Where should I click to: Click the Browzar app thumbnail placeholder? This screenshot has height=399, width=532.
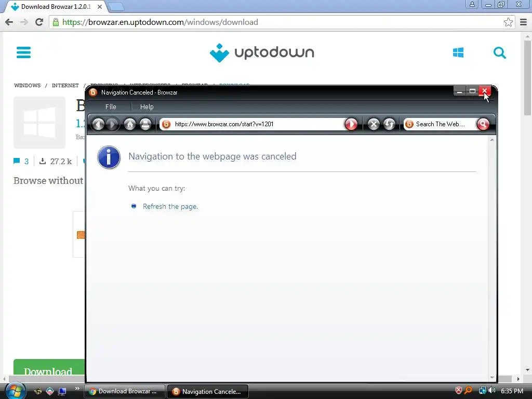(39, 123)
